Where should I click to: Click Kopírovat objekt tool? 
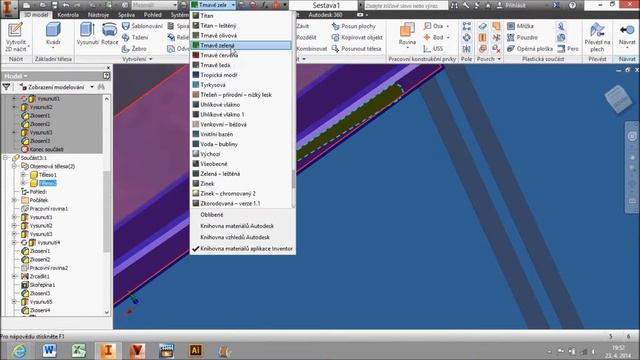(x=357, y=38)
